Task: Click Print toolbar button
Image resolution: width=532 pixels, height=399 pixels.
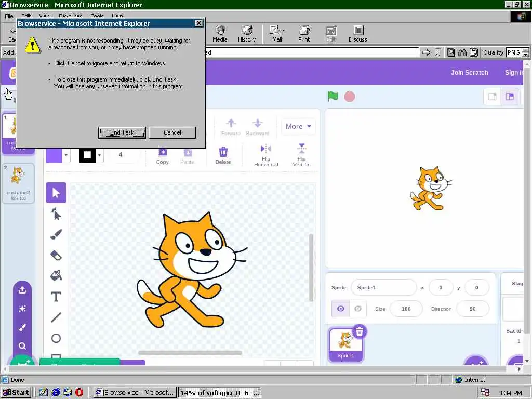Action: pyautogui.click(x=304, y=34)
